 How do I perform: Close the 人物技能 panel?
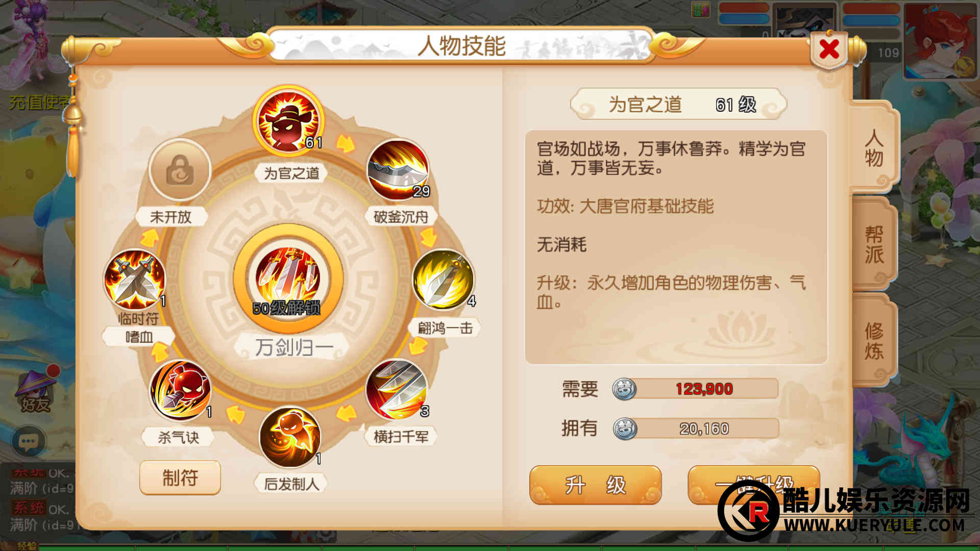point(829,49)
